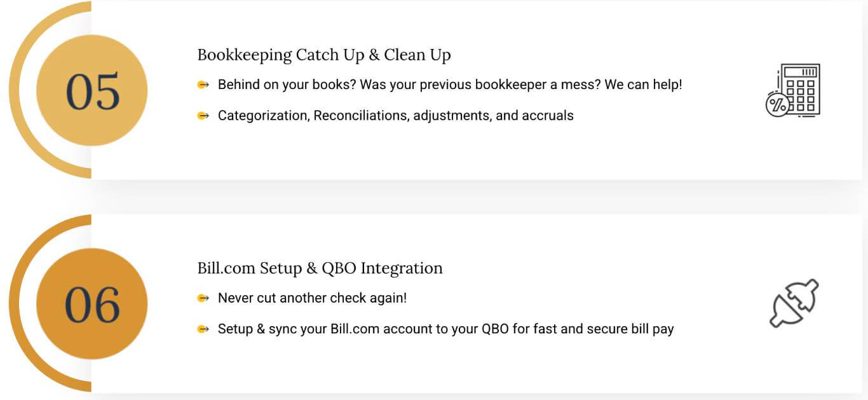Click the plug connector integration icon

pyautogui.click(x=794, y=303)
